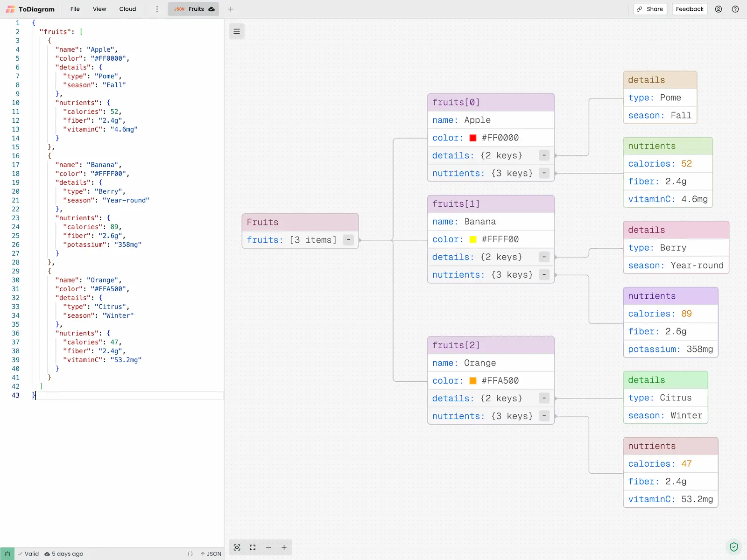The image size is (747, 560).
Task: Click the red Apple color swatch
Action: (473, 138)
